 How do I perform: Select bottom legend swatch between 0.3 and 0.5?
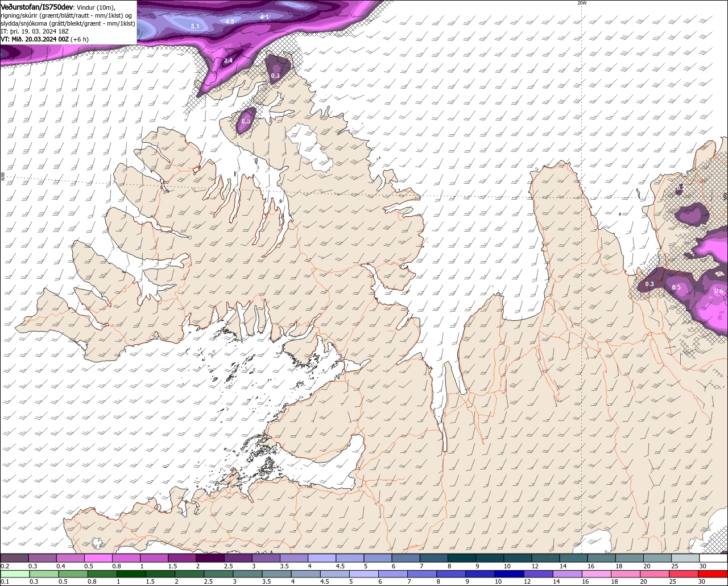click(44, 574)
